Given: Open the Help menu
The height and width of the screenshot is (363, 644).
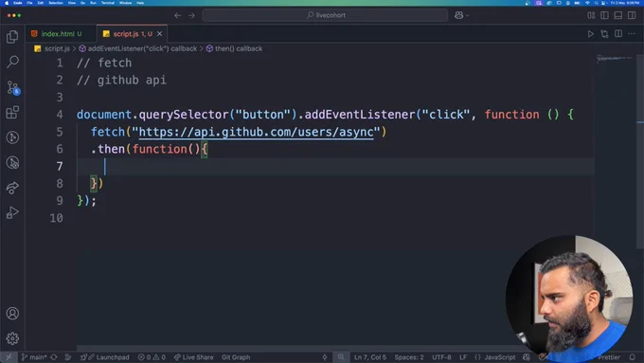Looking at the screenshot, I should [x=140, y=3].
